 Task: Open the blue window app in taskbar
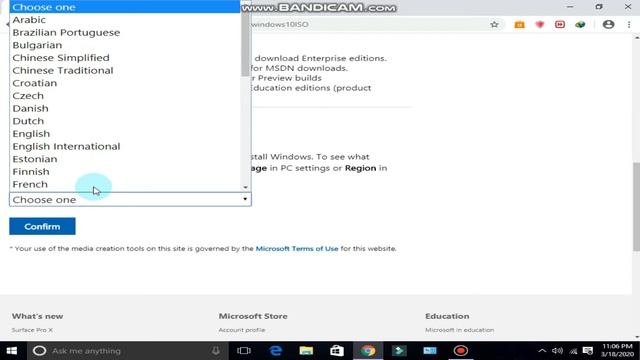pyautogui.click(x=430, y=351)
